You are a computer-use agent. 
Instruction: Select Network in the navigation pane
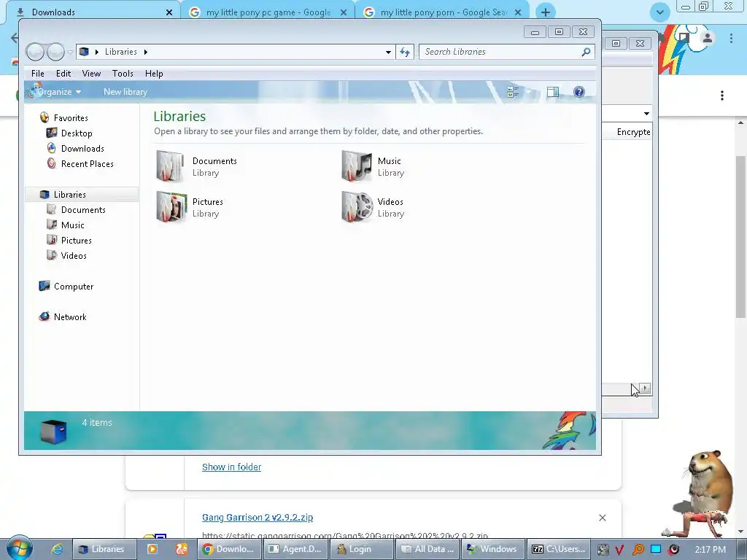(x=70, y=316)
